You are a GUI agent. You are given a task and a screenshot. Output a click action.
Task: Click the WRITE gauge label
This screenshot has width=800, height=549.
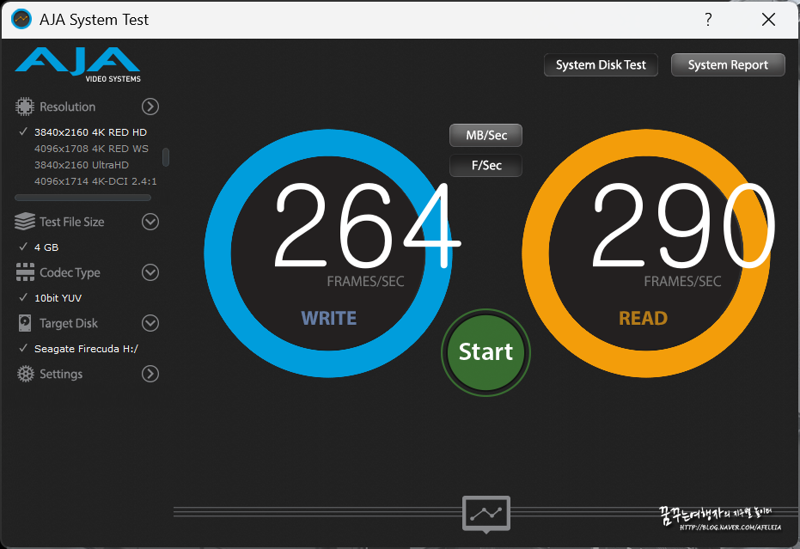[x=329, y=318]
